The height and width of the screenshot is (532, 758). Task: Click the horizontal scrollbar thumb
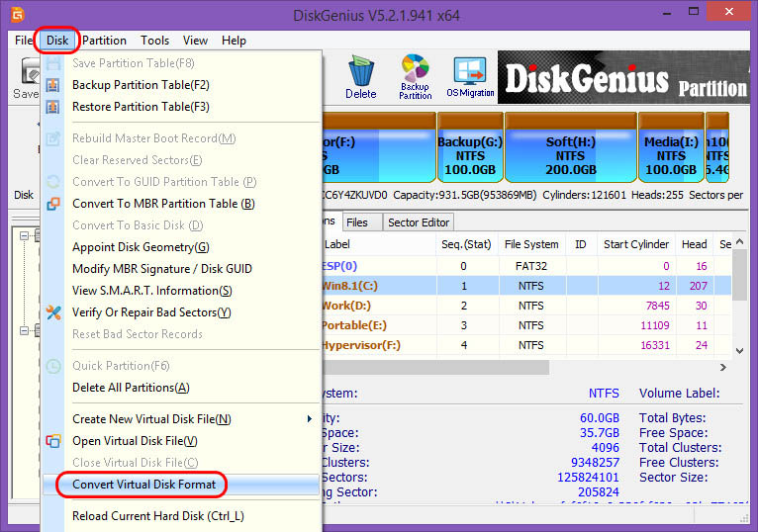[x=435, y=368]
